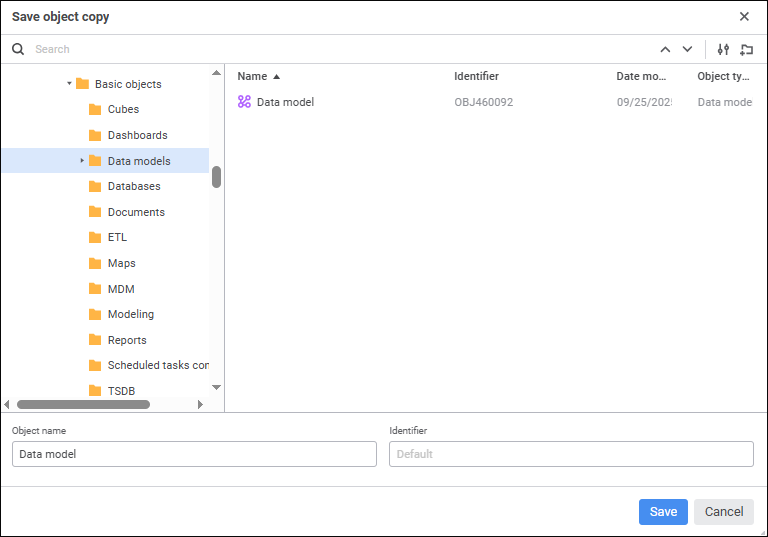Open the filter settings sliders icon
Viewport: 768px width, 537px height.
point(724,49)
